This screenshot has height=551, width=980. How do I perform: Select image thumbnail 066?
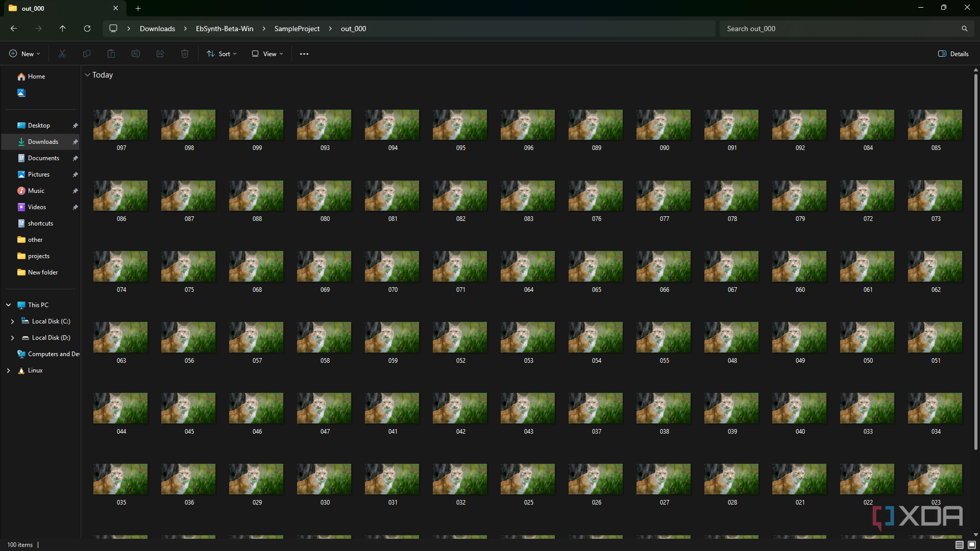[x=664, y=266]
